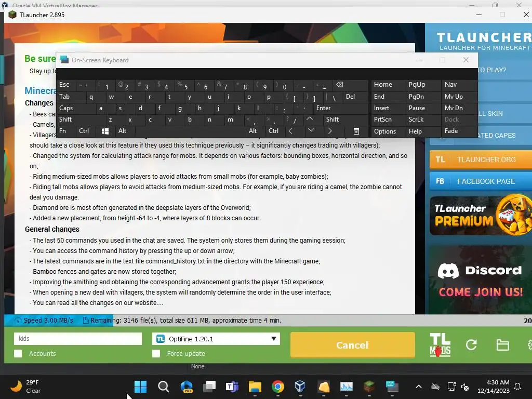This screenshot has height=399, width=532.
Task: Open Task View on taskbar
Action: click(x=209, y=387)
